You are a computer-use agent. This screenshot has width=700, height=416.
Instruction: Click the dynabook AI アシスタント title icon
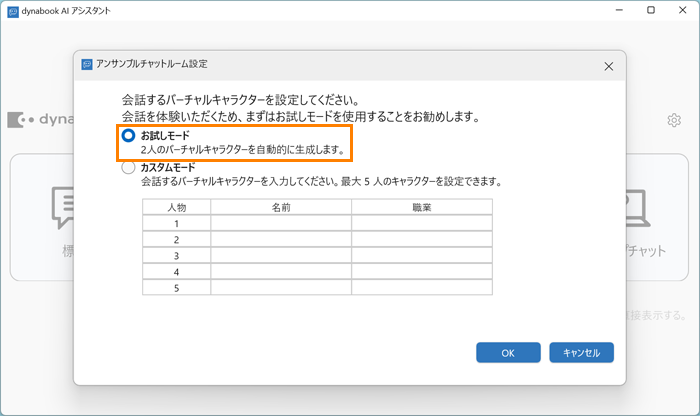click(13, 12)
